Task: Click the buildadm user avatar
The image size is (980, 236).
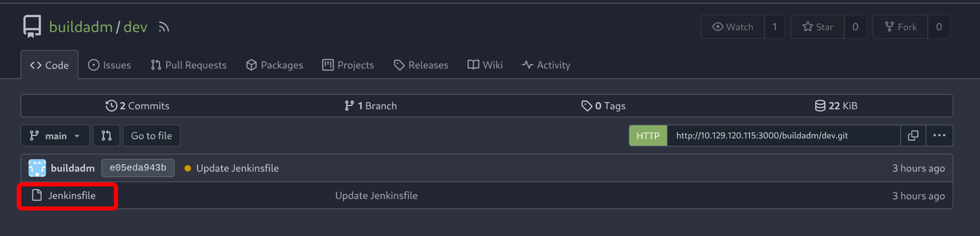Action: point(37,168)
